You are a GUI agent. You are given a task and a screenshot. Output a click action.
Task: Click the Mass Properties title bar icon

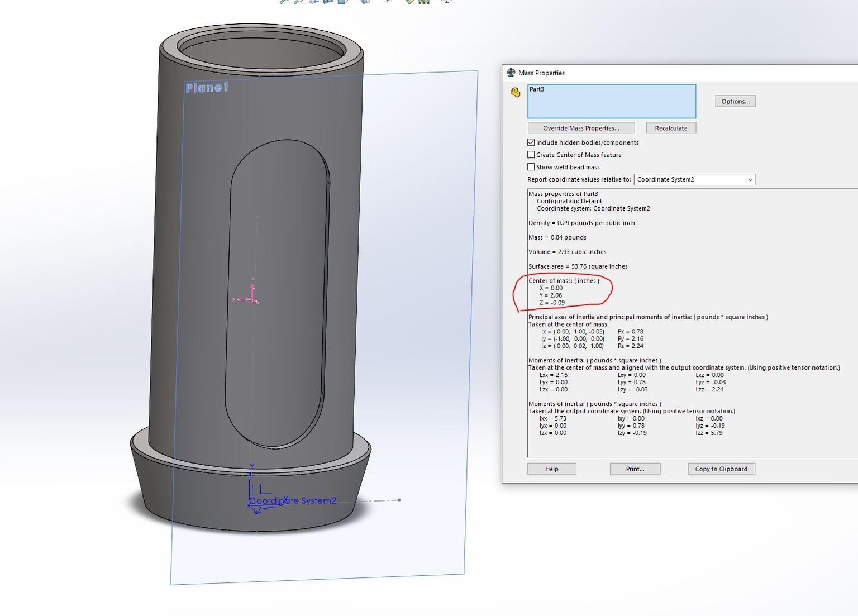pyautogui.click(x=511, y=73)
